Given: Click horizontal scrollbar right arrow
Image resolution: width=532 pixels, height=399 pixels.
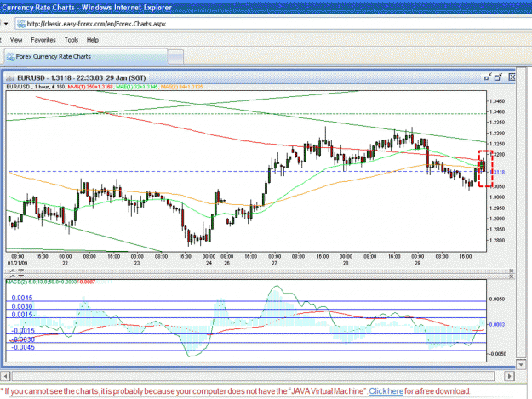Looking at the screenshot, I should point(509,376).
